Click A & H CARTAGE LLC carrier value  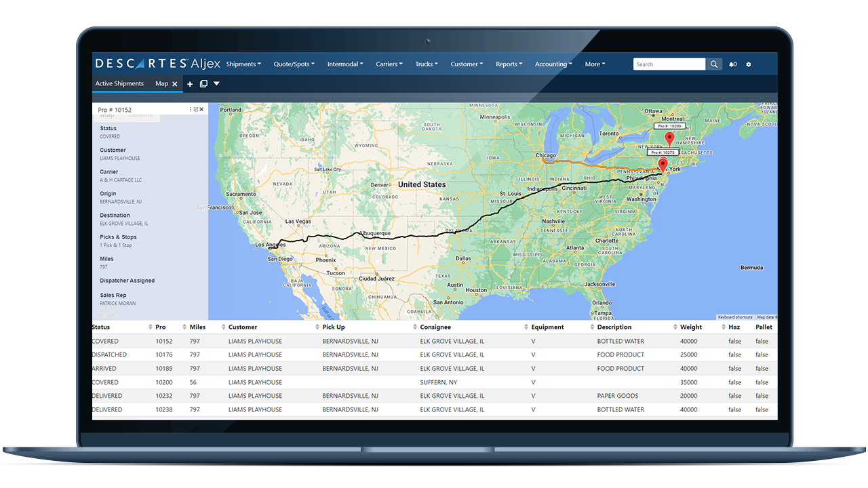tap(121, 180)
